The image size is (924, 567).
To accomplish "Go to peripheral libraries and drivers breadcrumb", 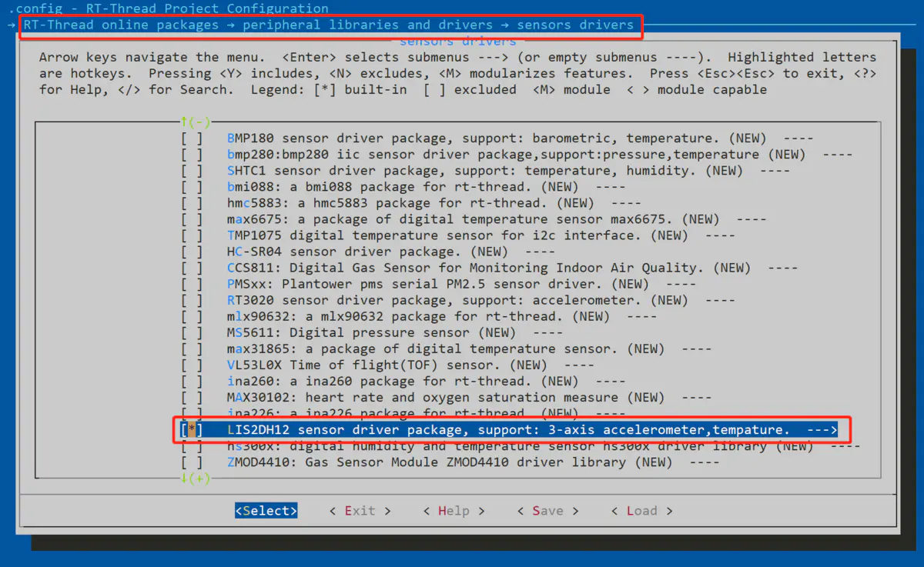I will coord(367,25).
